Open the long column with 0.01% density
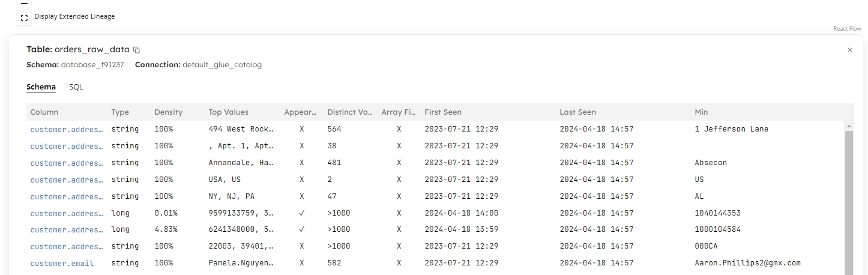 [67, 213]
